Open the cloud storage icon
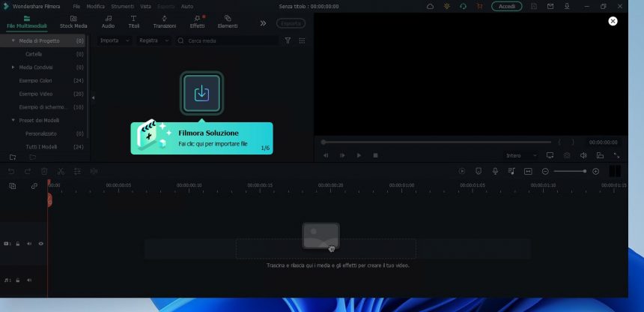 (x=430, y=7)
